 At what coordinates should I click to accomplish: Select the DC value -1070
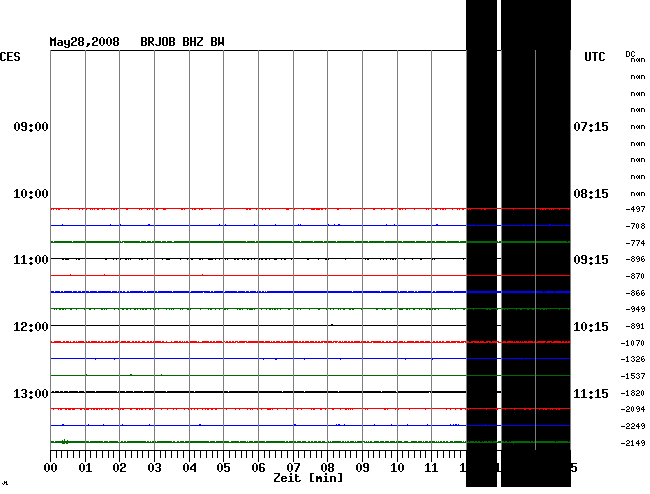[x=633, y=343]
